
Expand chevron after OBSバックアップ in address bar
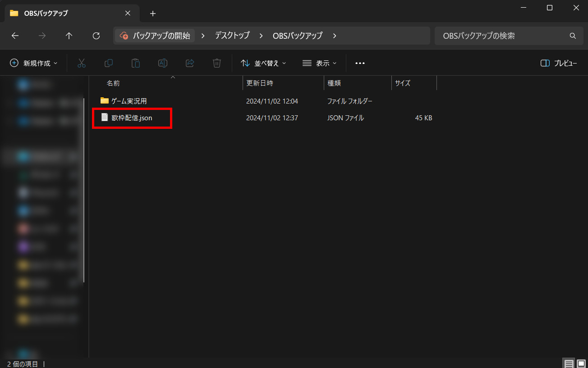[334, 36]
